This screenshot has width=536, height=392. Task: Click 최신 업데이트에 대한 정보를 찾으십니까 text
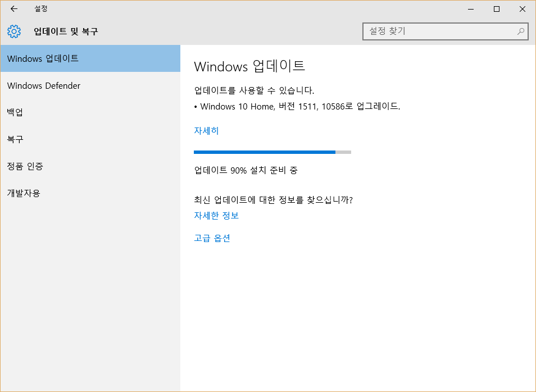click(273, 199)
